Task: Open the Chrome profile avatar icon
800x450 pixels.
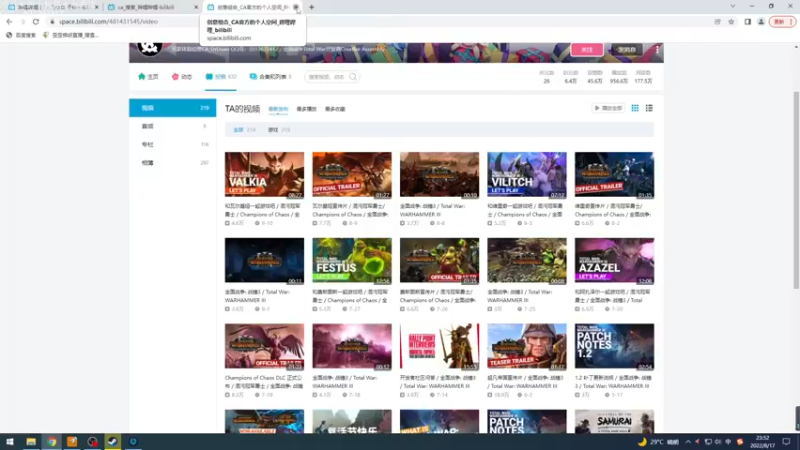Action: click(x=761, y=21)
